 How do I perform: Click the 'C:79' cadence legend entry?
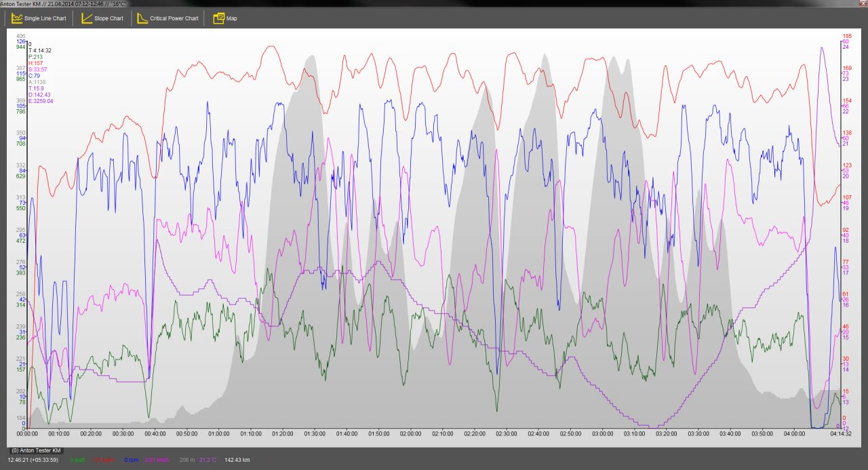(33, 75)
